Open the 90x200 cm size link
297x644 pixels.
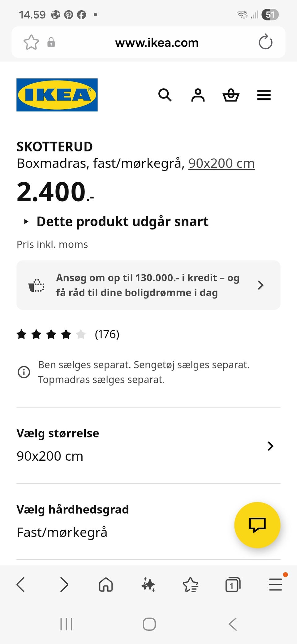tap(221, 163)
